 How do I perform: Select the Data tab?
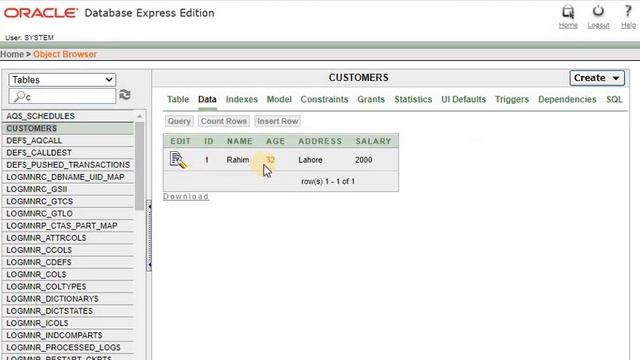207,99
